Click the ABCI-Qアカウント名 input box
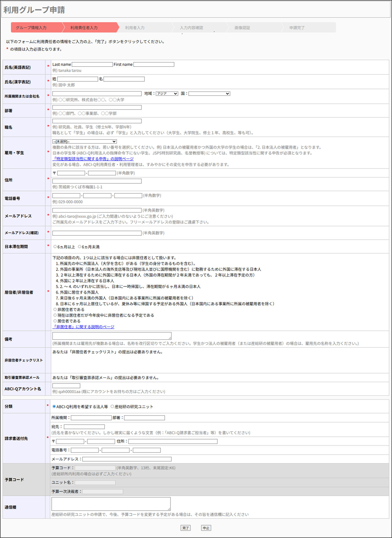 point(66,386)
